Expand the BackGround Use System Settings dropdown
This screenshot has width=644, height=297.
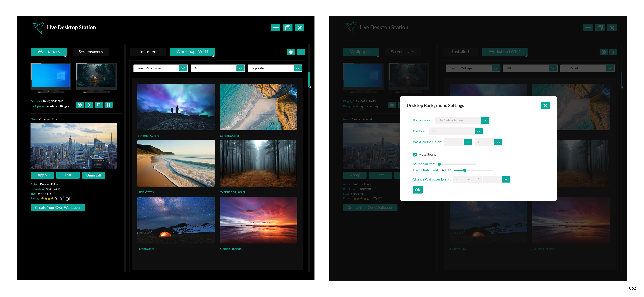pos(485,120)
